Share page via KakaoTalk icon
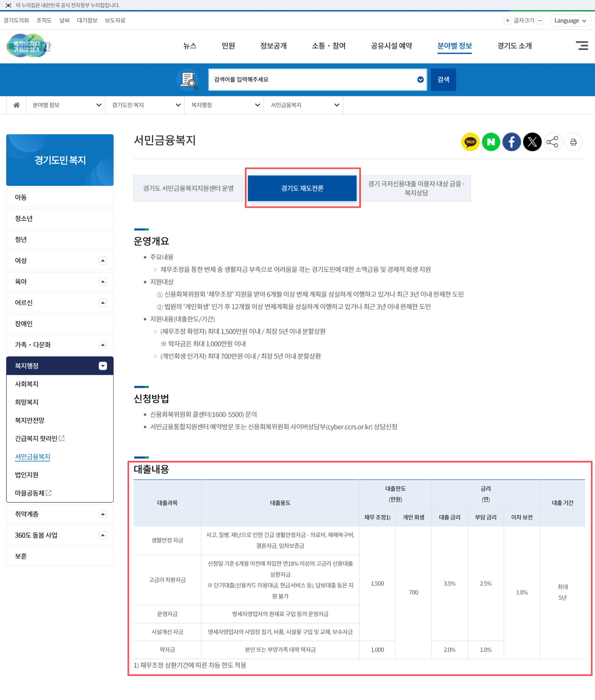The height and width of the screenshot is (700, 595). 470,142
